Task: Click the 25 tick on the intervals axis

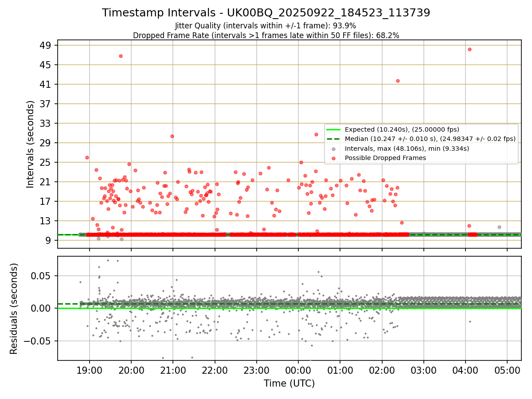Action: pyautogui.click(x=46, y=162)
